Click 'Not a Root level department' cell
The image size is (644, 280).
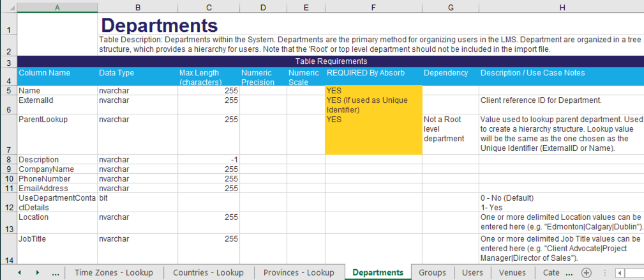451,134
